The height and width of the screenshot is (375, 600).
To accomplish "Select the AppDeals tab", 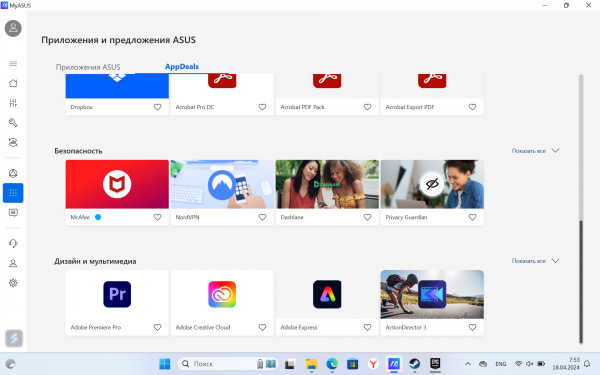I will 182,67.
